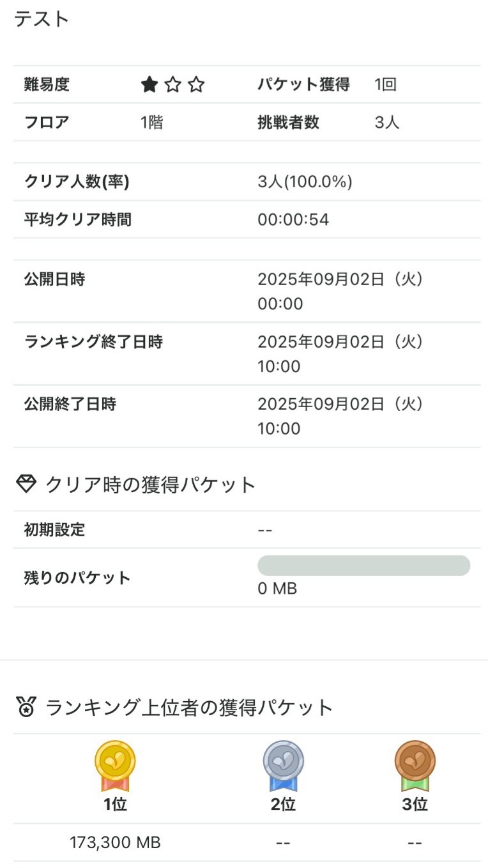Click the 0 MB remaining packet text
This screenshot has height=868, width=488.
coord(277,589)
